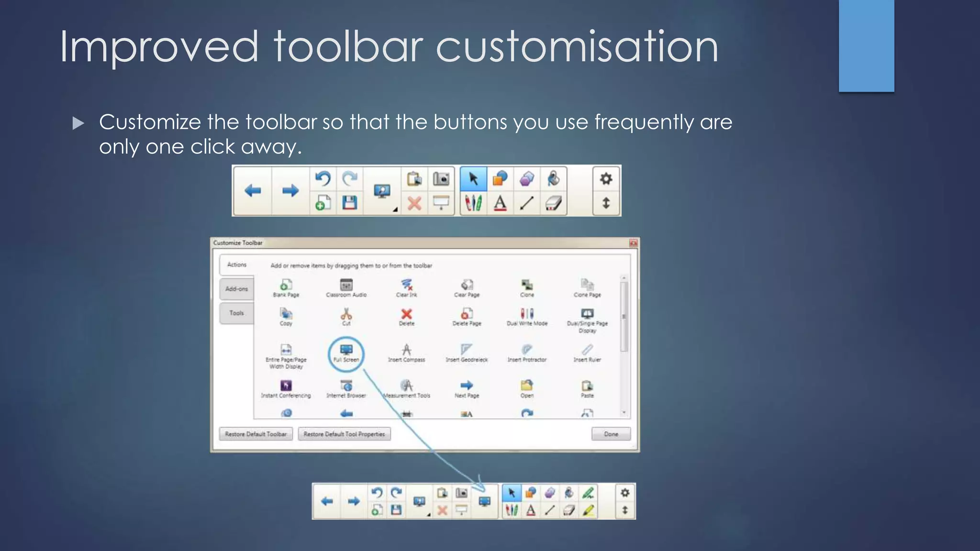980x551 pixels.
Task: Click Undo in the upper toolbar
Action: click(x=323, y=178)
